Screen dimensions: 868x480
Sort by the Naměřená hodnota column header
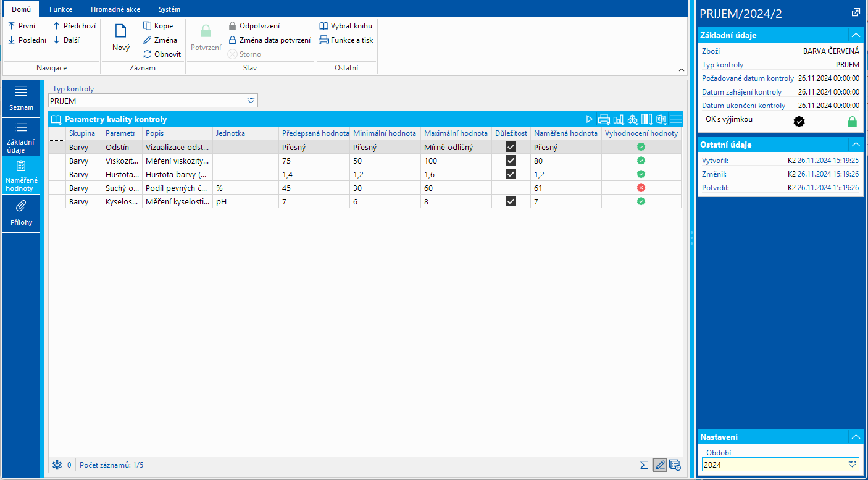[x=565, y=133]
